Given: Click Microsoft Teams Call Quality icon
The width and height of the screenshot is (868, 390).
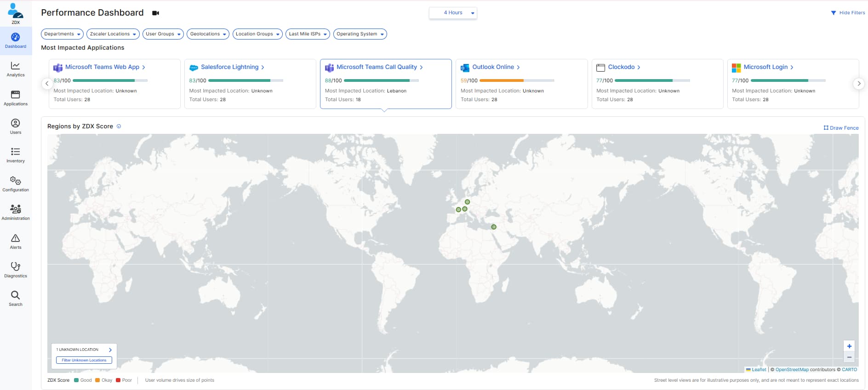Looking at the screenshot, I should pos(329,68).
